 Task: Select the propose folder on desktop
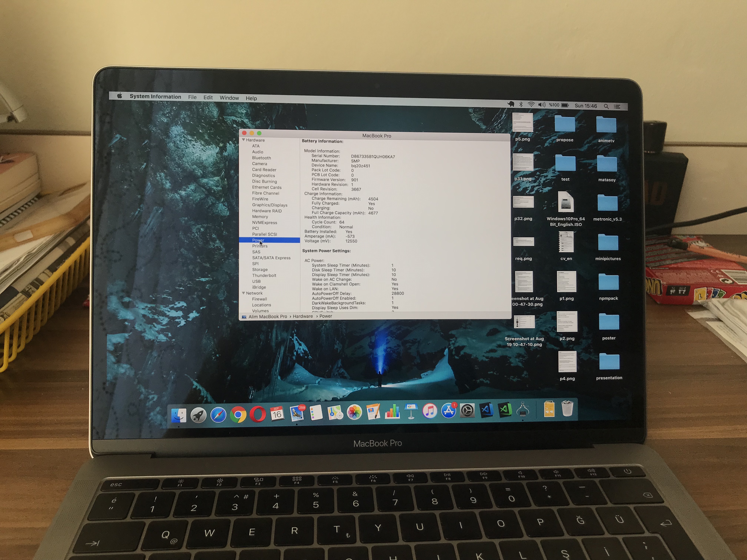tap(565, 124)
